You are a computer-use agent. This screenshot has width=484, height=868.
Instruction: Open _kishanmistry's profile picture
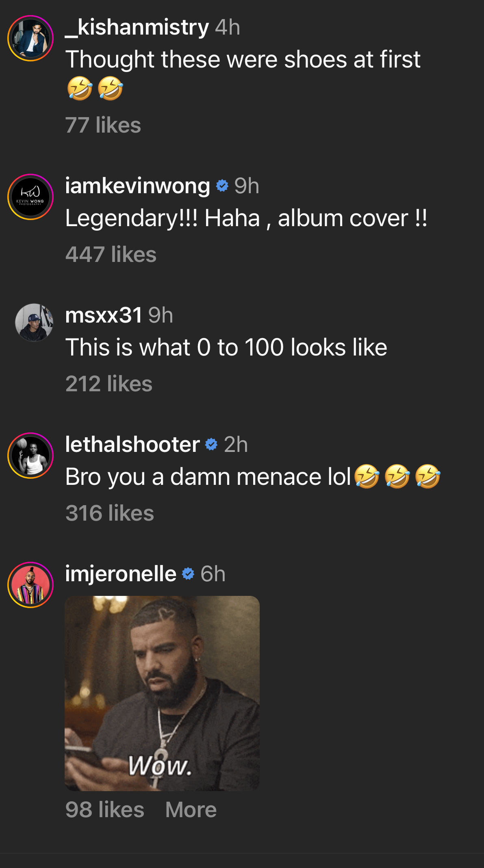pyautogui.click(x=30, y=38)
